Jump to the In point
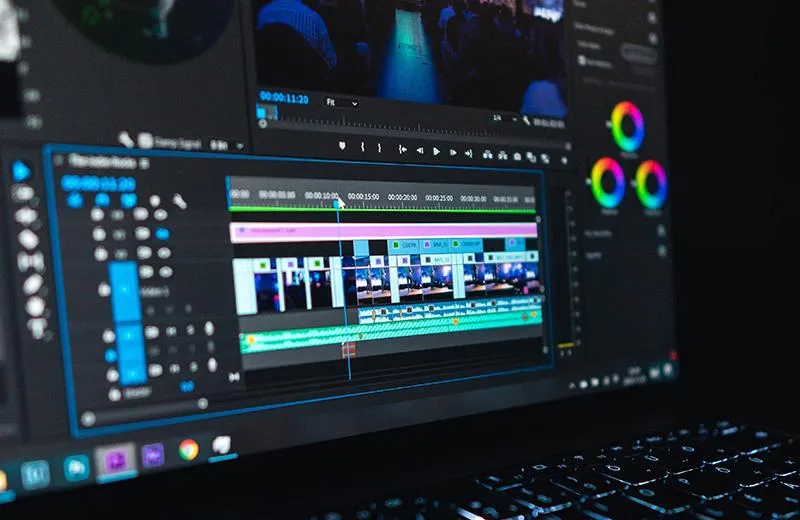800x520 pixels. click(403, 150)
